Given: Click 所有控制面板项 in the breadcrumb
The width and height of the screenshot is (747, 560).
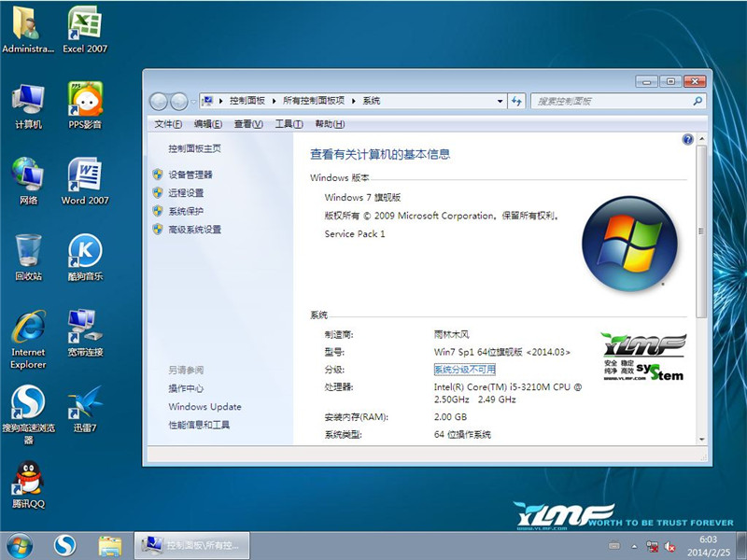Looking at the screenshot, I should 314,101.
